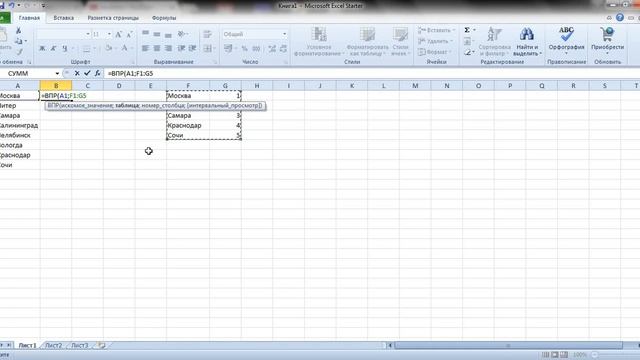The image size is (640, 360).
Task: Select column F header
Action: tap(188, 86)
